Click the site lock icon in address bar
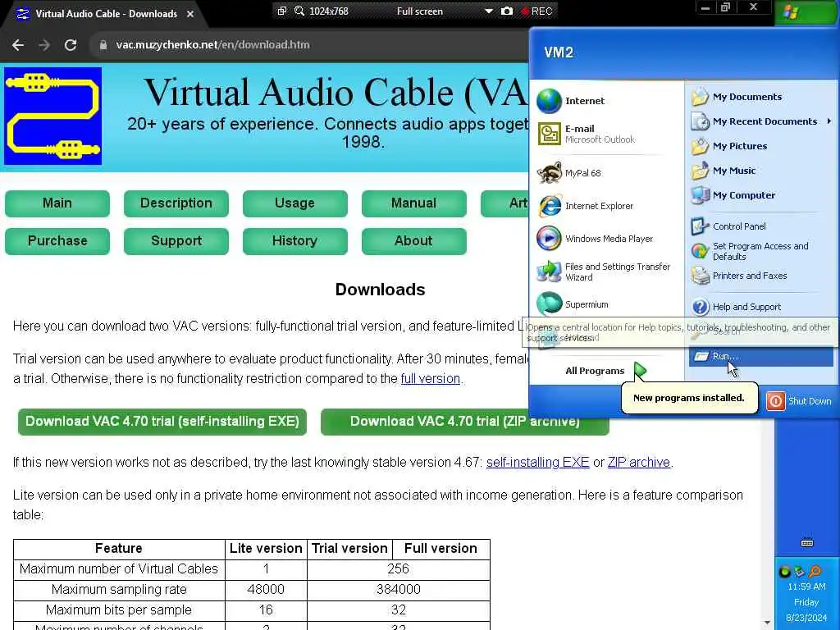Image resolution: width=840 pixels, height=630 pixels. pyautogui.click(x=103, y=45)
